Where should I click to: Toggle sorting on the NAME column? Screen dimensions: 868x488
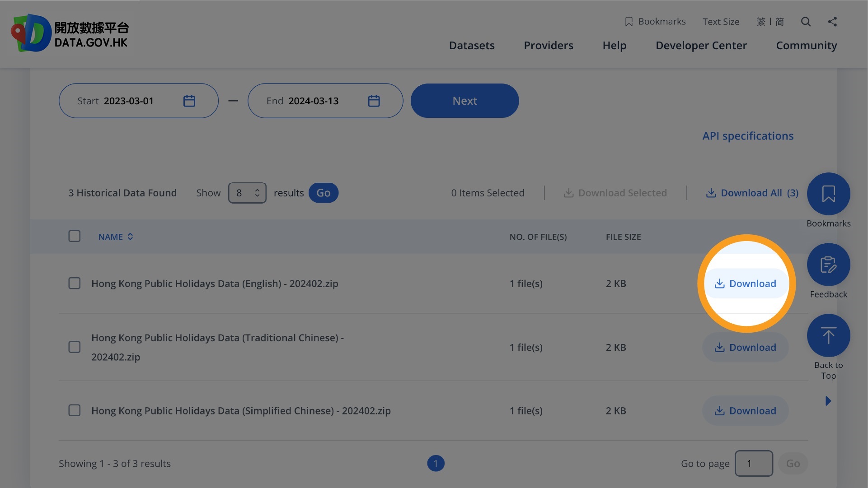point(130,236)
